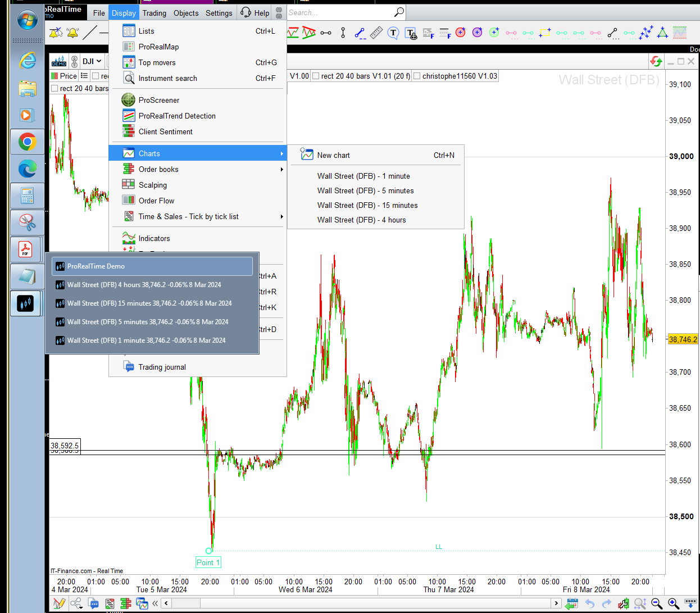This screenshot has width=700, height=613.
Task: Open the Objects menu
Action: click(186, 13)
